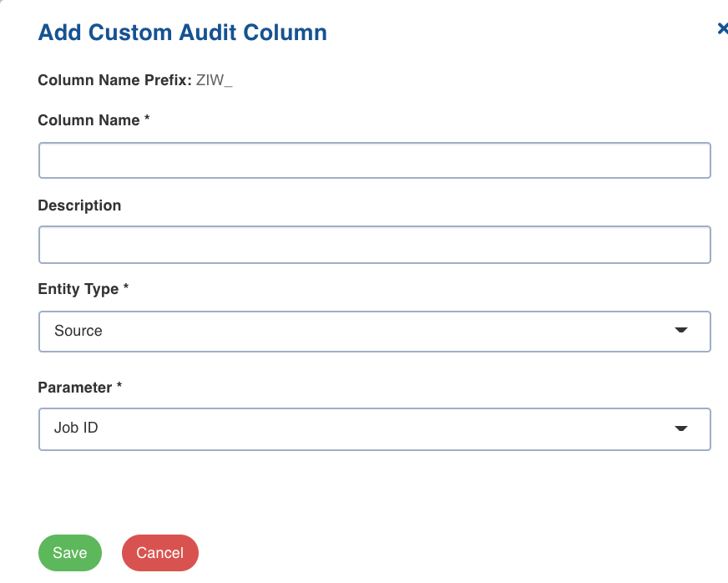728x583 pixels.
Task: Select the Description field label
Action: [79, 205]
